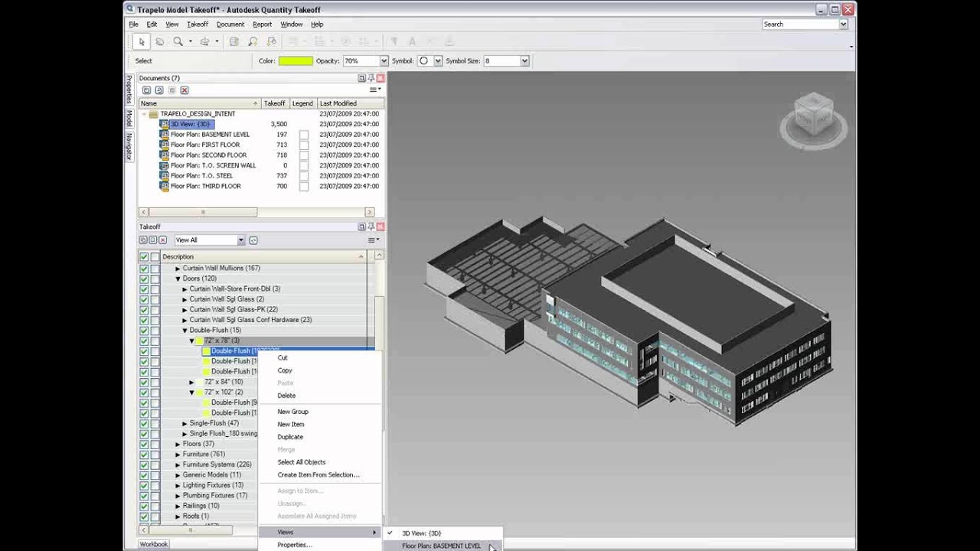980x551 pixels.
Task: Expand the 72" x 84" (10) item
Action: 191,382
